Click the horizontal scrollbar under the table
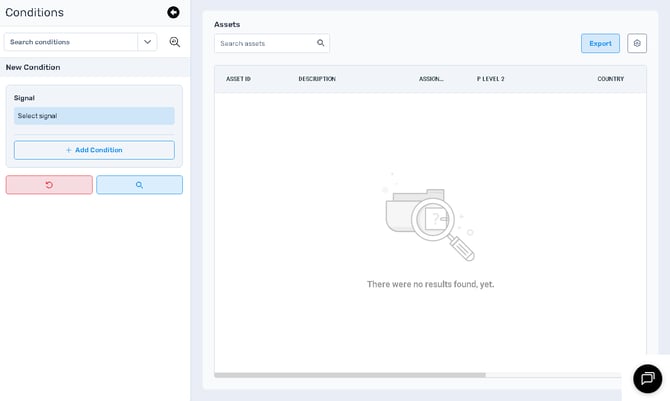 click(x=350, y=375)
